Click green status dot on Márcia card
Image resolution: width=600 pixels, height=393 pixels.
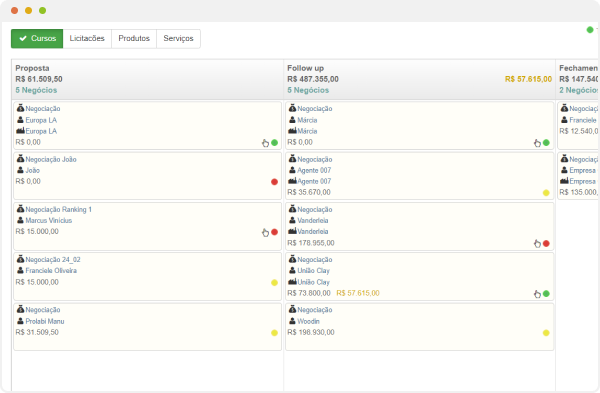click(x=546, y=143)
